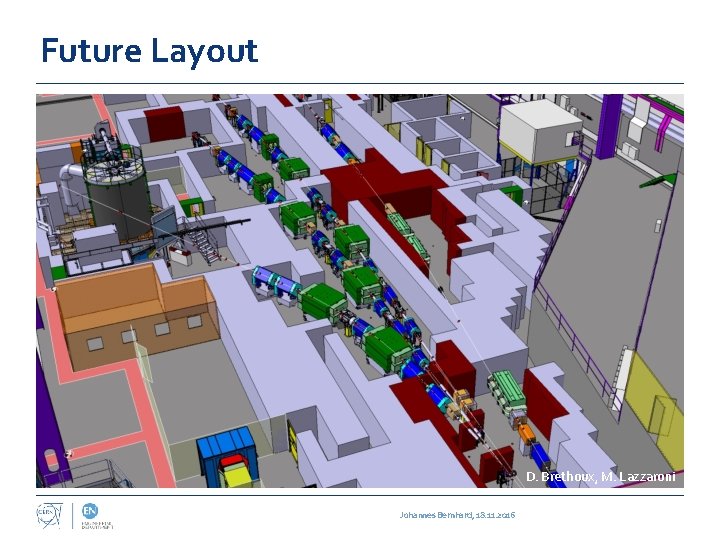Click the 3D beamline layout image
Screen dimensions: 720x540
[360, 291]
